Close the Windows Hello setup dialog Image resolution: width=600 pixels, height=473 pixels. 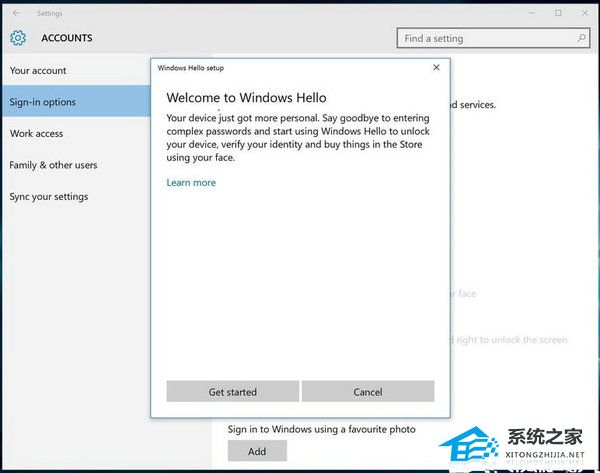coord(436,67)
